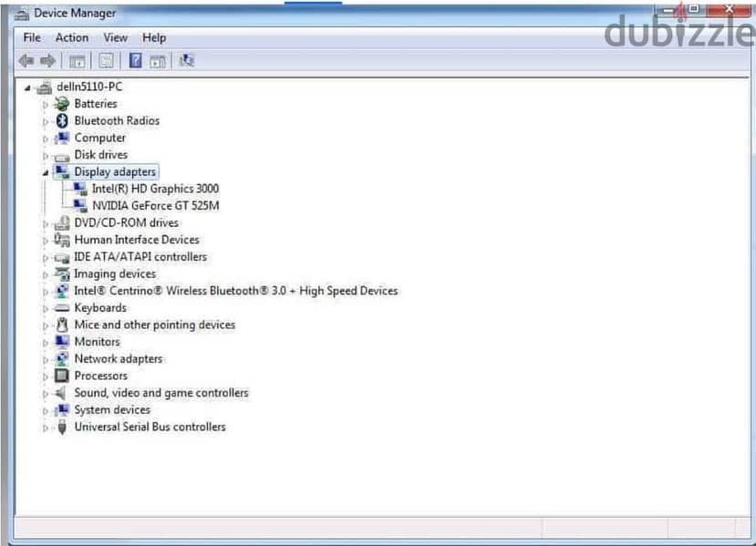Expand the Bluetooth Radios category arrow
Screen dimensions: 756x546
pyautogui.click(x=46, y=121)
